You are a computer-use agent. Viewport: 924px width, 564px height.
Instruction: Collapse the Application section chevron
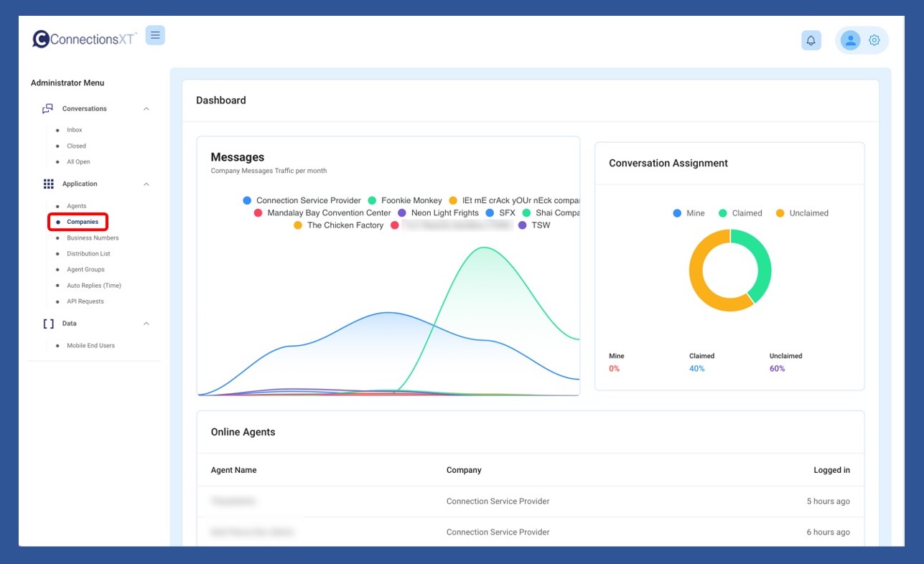click(146, 184)
